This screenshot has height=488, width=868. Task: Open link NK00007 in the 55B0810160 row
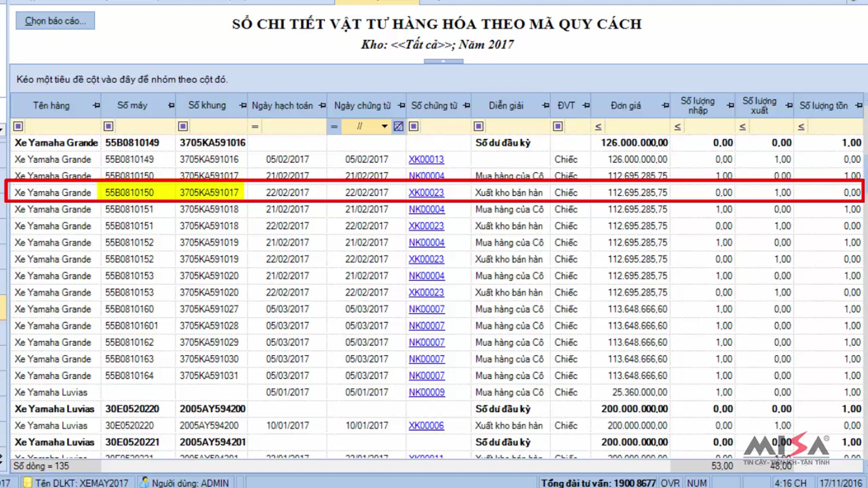427,309
